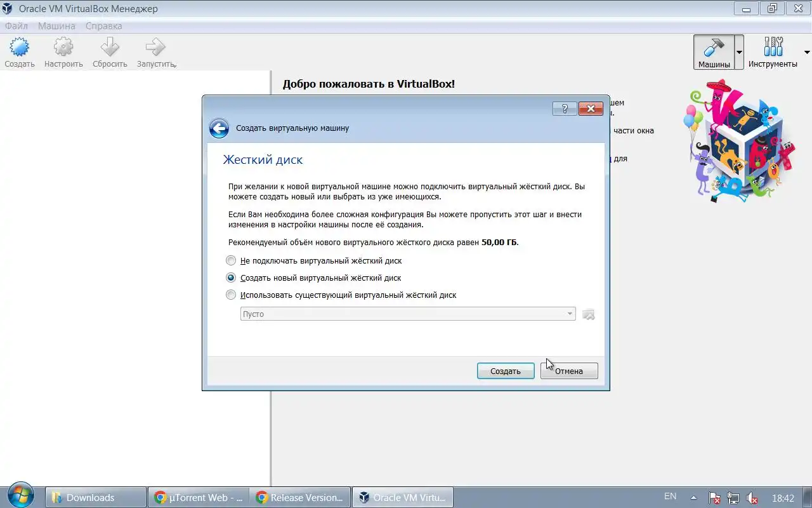Go back using the wizard back arrow

(219, 128)
